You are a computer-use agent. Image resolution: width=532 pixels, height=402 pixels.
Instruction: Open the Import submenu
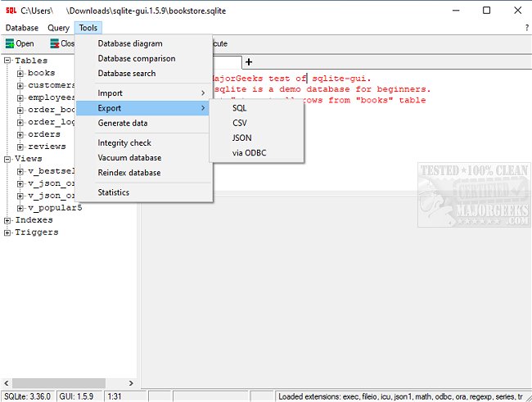142,93
